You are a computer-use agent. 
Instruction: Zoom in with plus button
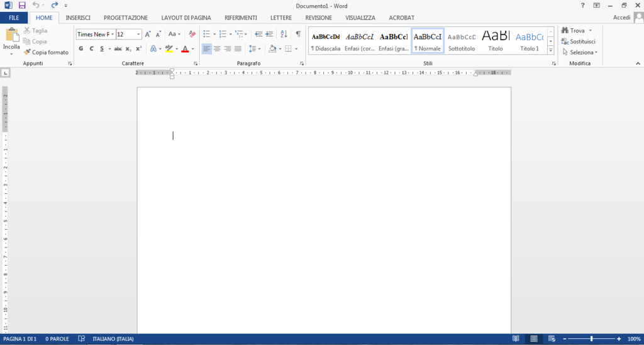click(x=619, y=339)
